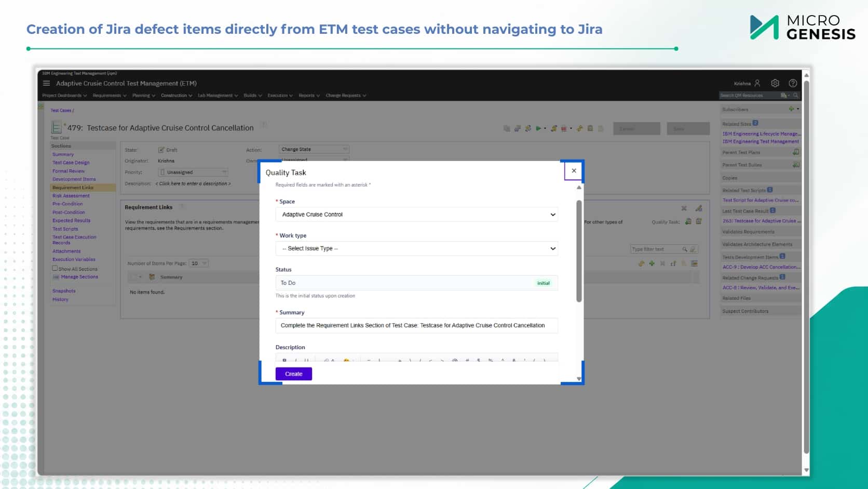Screen dimensions: 868x489
Task: Click the Manage Sections icon
Action: (56, 277)
